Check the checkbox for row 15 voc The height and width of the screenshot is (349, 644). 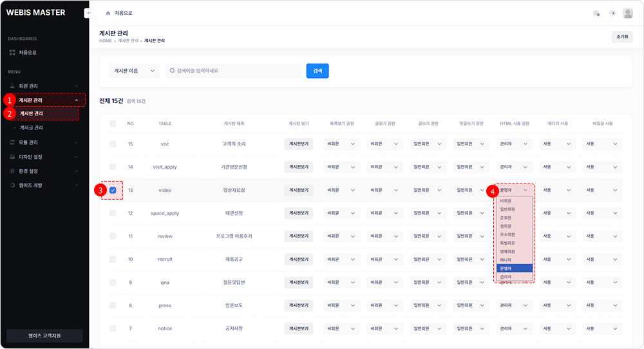(x=113, y=144)
